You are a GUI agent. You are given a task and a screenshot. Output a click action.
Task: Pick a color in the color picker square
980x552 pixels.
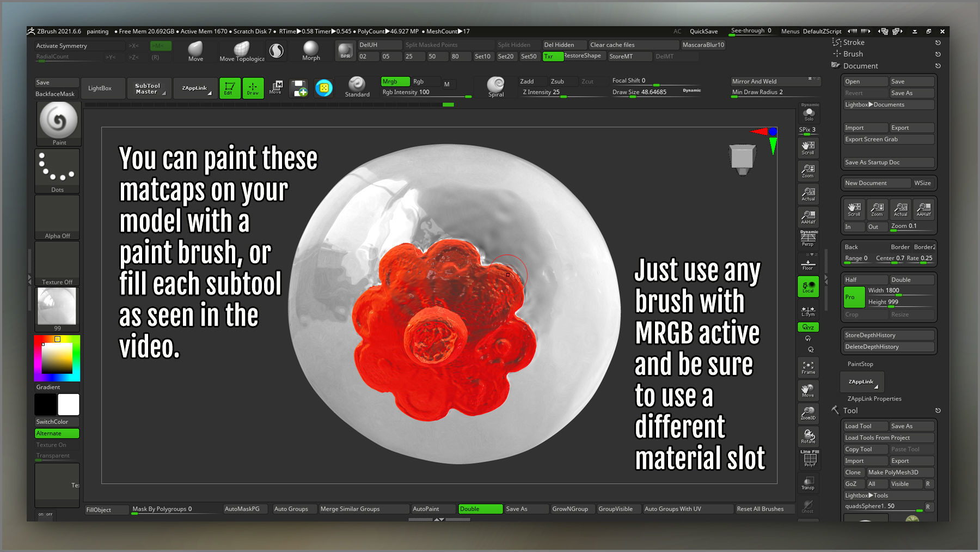pos(57,358)
